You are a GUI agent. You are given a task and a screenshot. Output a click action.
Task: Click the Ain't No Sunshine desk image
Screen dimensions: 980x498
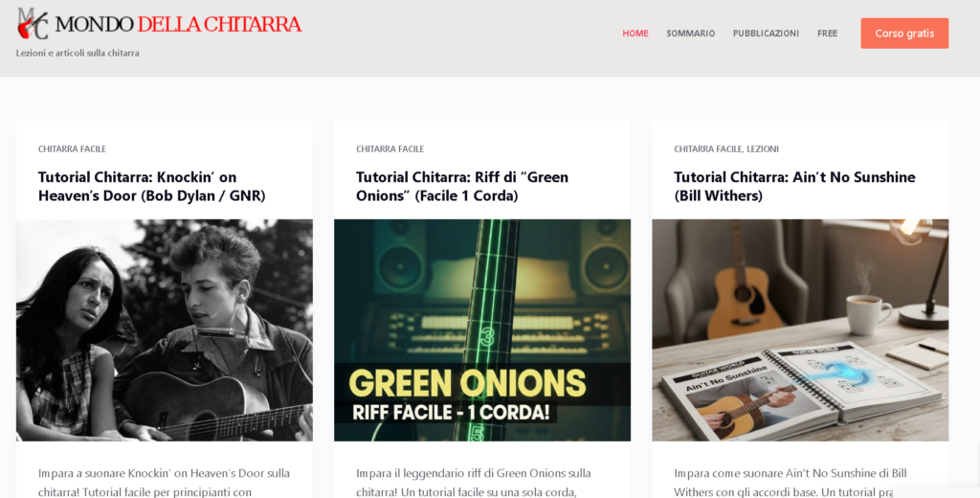[x=800, y=330]
